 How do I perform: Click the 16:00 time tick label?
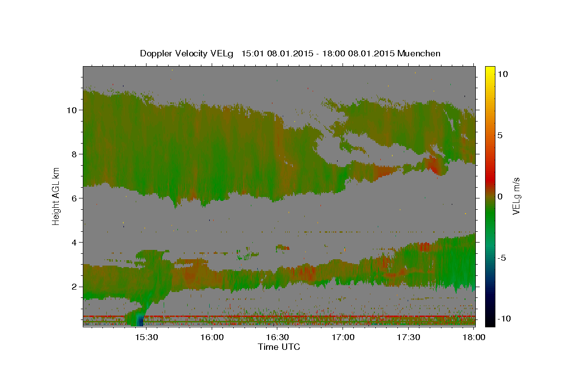point(212,338)
